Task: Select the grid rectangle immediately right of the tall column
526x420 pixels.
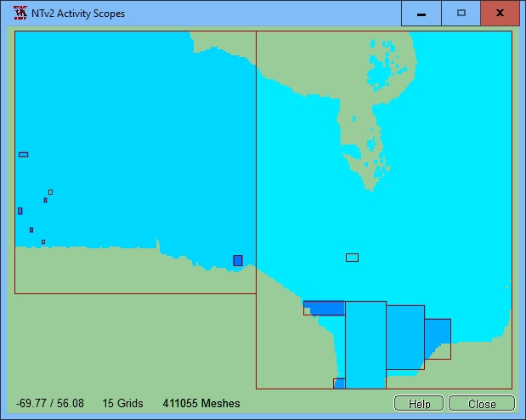Action: (x=404, y=337)
